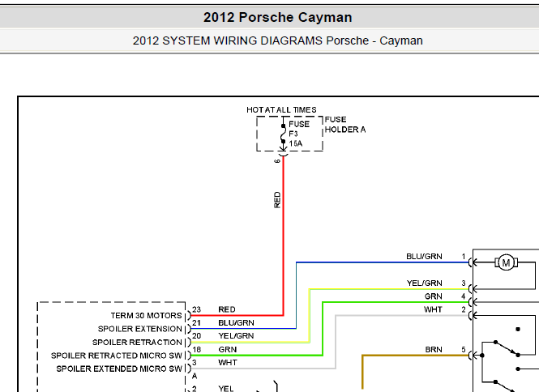This screenshot has width=539, height=392.
Task: Click pin number 23 on the control unit
Action: click(x=196, y=309)
